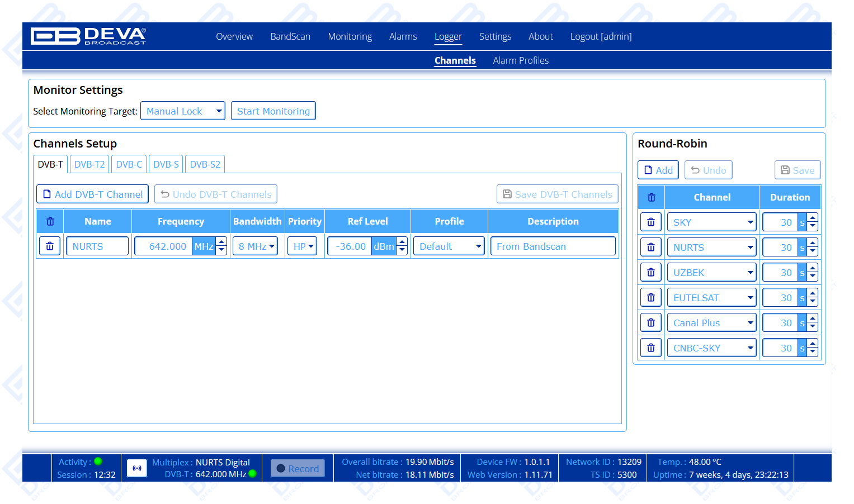Remove Canal Plus from round-robin list

651,322
